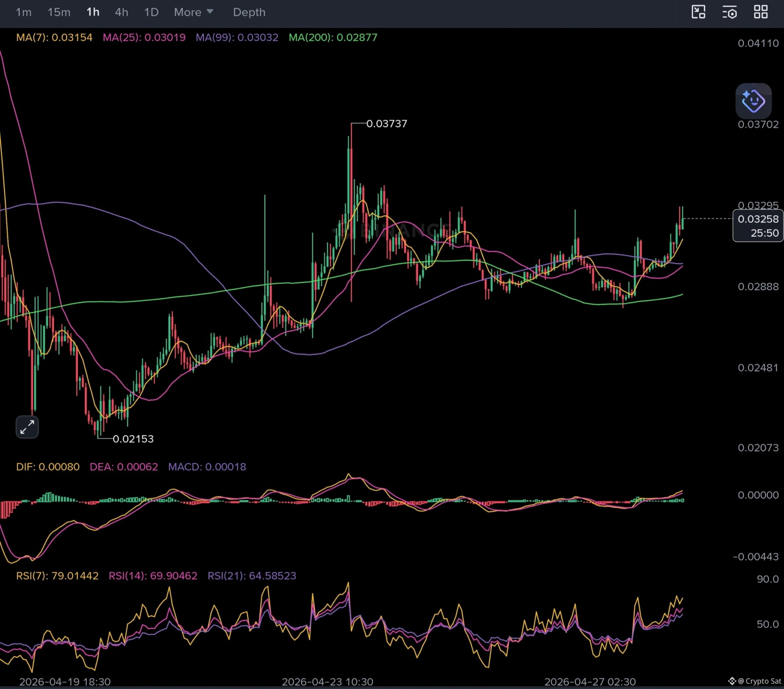
Task: Click the MA(7): 0.03154 indicator label
Action: [54, 38]
